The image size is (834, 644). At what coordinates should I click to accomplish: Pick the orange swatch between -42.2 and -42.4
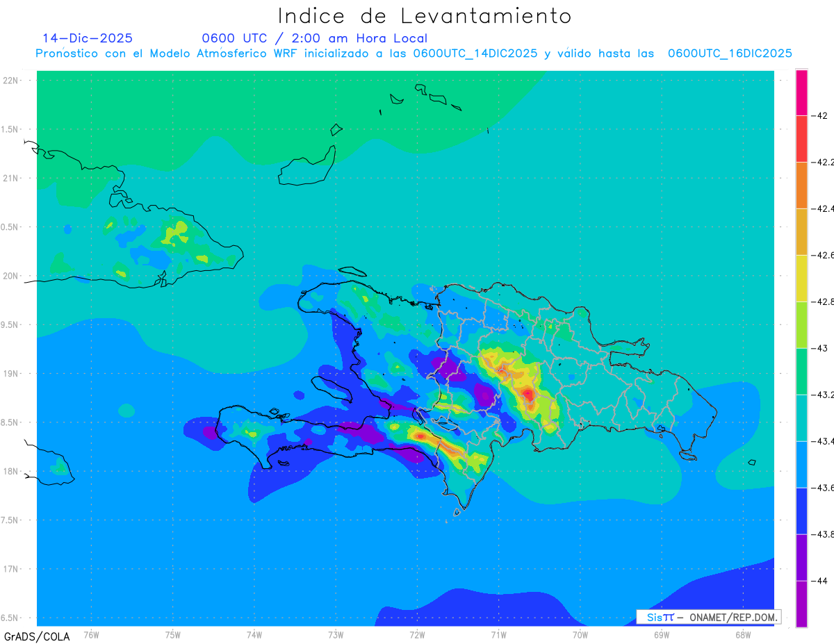[801, 185]
